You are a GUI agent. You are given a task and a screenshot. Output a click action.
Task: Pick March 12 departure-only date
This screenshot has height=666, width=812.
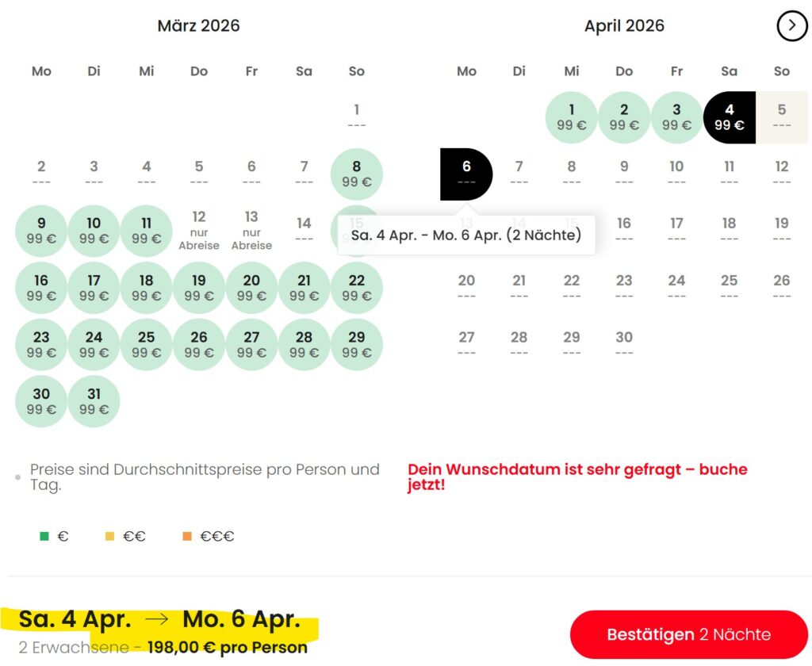[199, 230]
